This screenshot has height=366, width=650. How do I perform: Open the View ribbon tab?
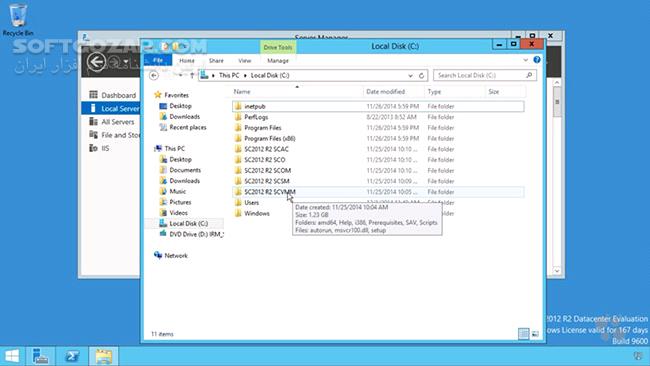pyautogui.click(x=245, y=61)
